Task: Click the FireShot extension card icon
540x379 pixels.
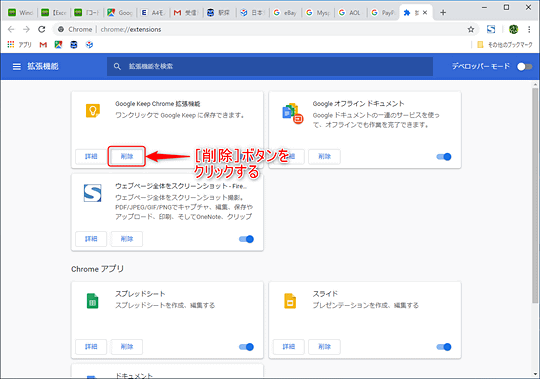Action: 92,193
